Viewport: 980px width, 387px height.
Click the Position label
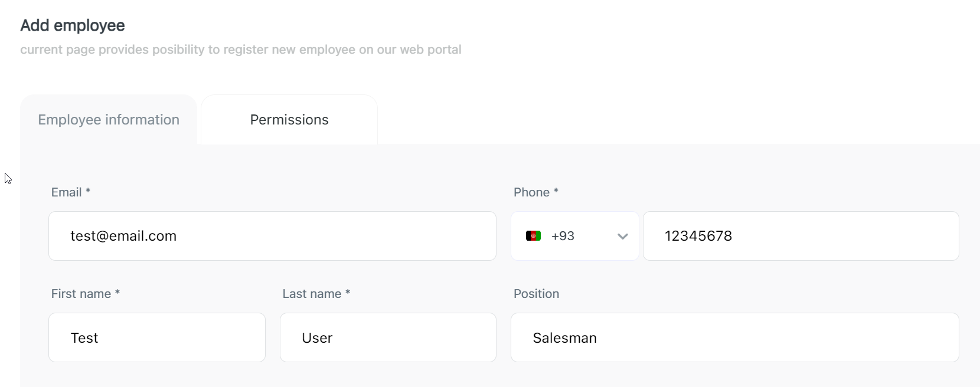[536, 294]
